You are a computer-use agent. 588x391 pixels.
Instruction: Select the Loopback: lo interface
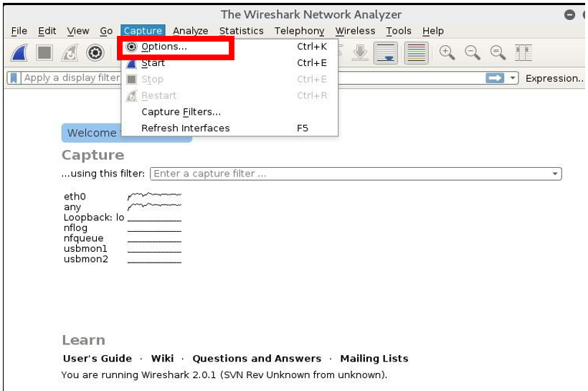pos(94,217)
